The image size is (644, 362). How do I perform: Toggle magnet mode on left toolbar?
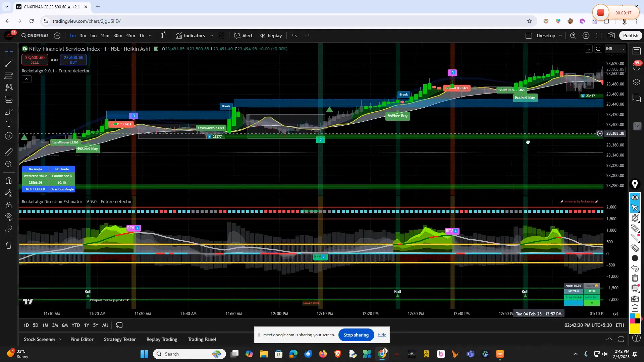coord(9,181)
